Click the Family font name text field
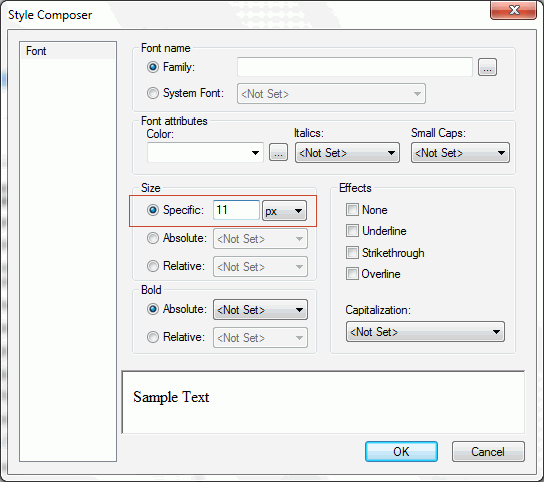Screen dimensions: 544x482 tap(355, 67)
